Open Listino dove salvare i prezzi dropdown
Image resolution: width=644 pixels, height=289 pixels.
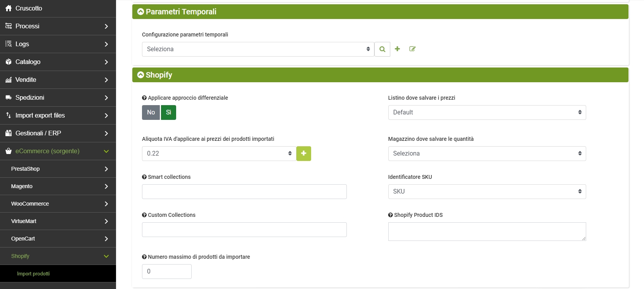point(486,112)
